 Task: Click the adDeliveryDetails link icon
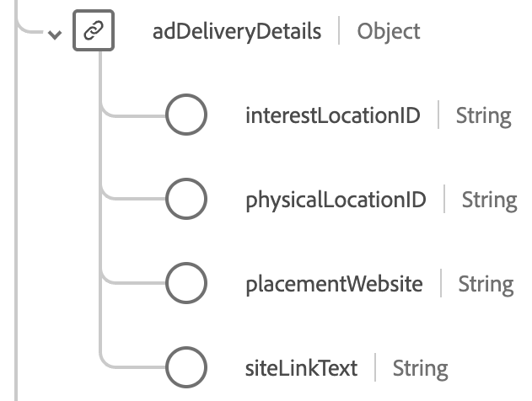click(94, 32)
